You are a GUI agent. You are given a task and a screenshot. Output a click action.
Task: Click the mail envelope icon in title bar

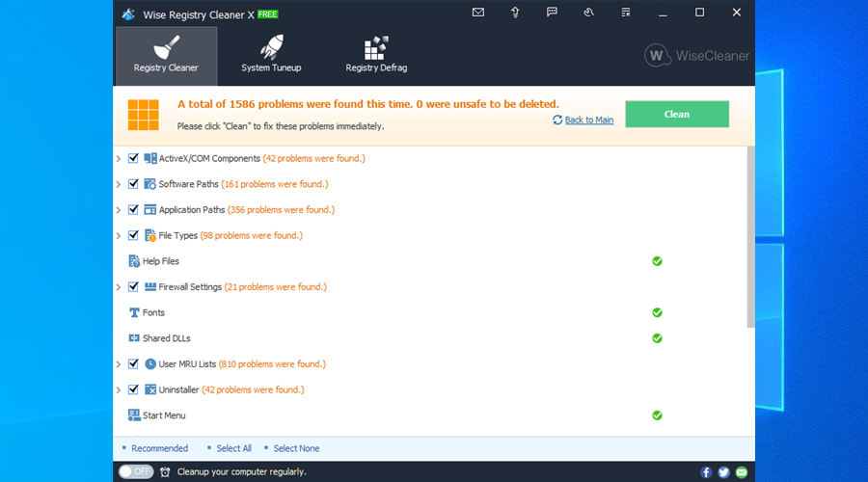tap(478, 13)
